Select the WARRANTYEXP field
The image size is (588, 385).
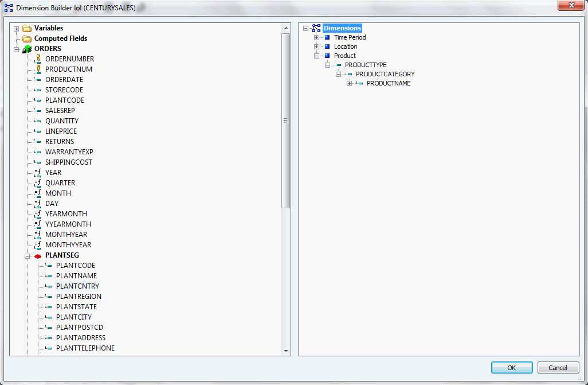[69, 152]
